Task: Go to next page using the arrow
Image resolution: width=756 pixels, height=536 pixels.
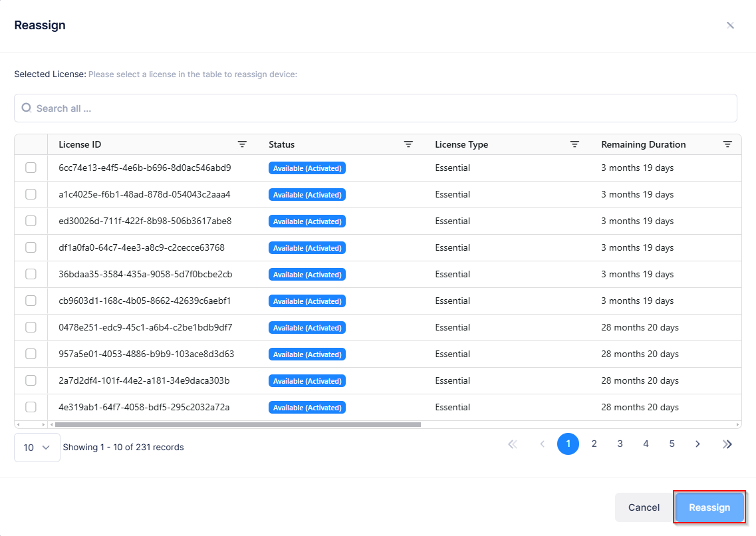Action: click(x=697, y=444)
